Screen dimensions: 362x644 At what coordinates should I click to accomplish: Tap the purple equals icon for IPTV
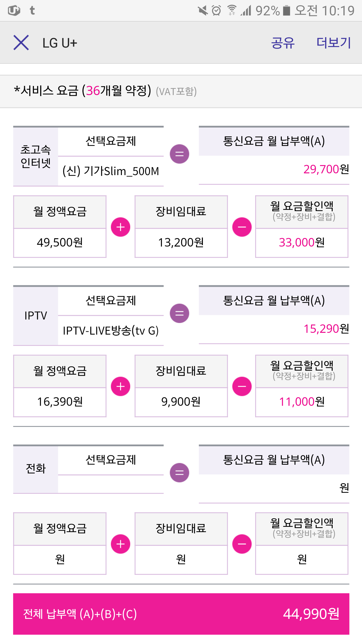179,313
